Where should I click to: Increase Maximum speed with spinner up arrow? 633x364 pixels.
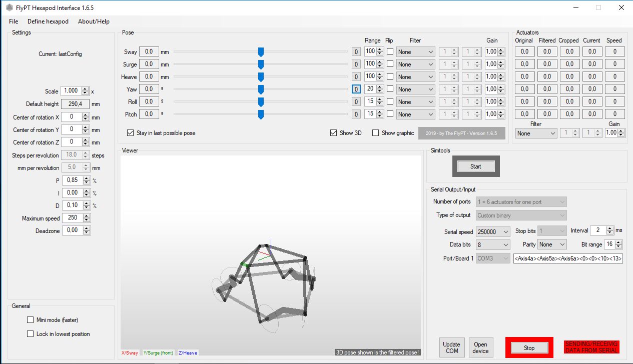[x=87, y=216]
